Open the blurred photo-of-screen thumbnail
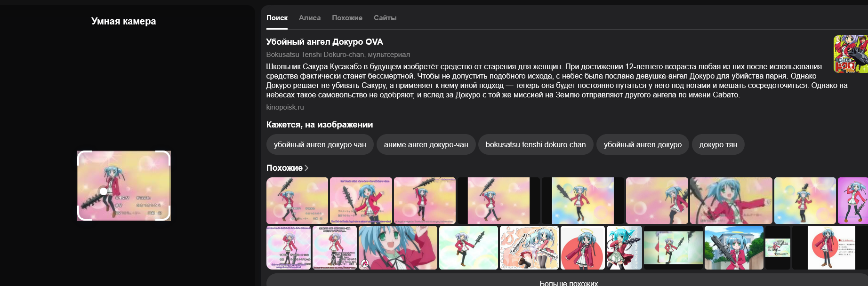868x286 pixels. pyautogui.click(x=673, y=247)
